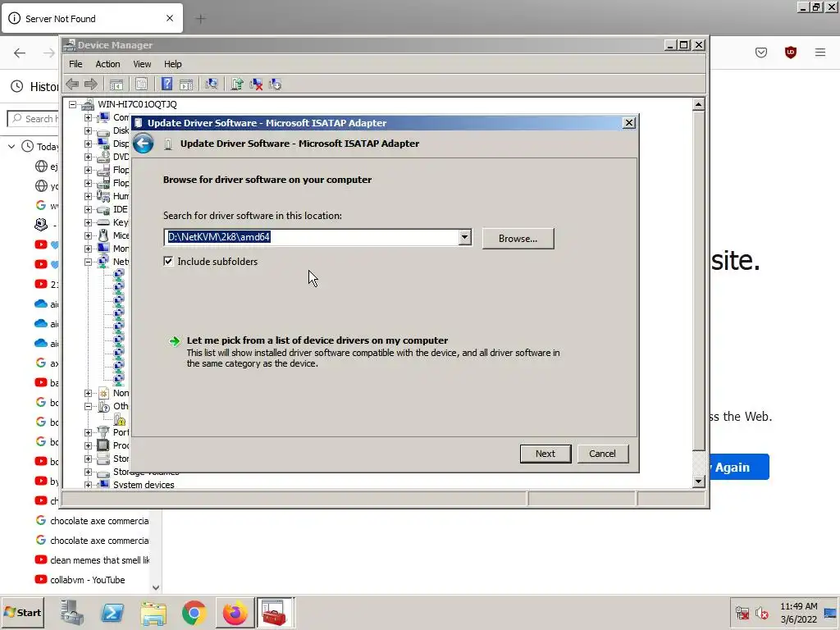Switch to Firefox from the taskbar
Image resolution: width=840 pixels, height=630 pixels.
[x=235, y=612]
